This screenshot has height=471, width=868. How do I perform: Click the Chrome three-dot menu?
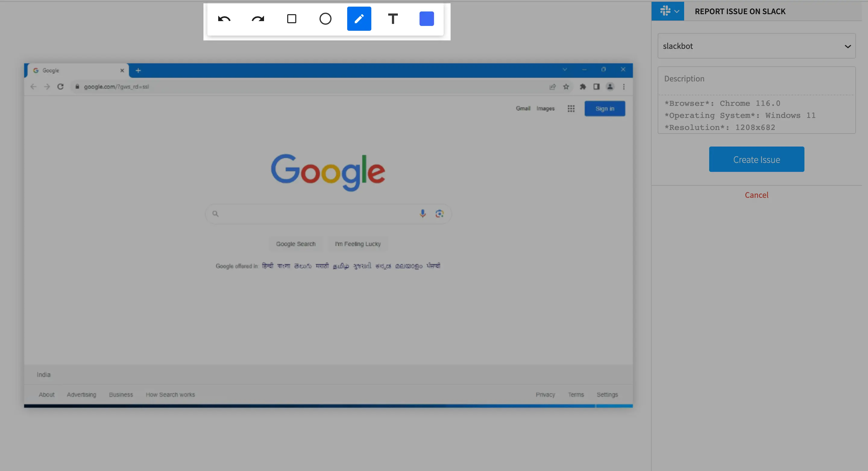624,87
